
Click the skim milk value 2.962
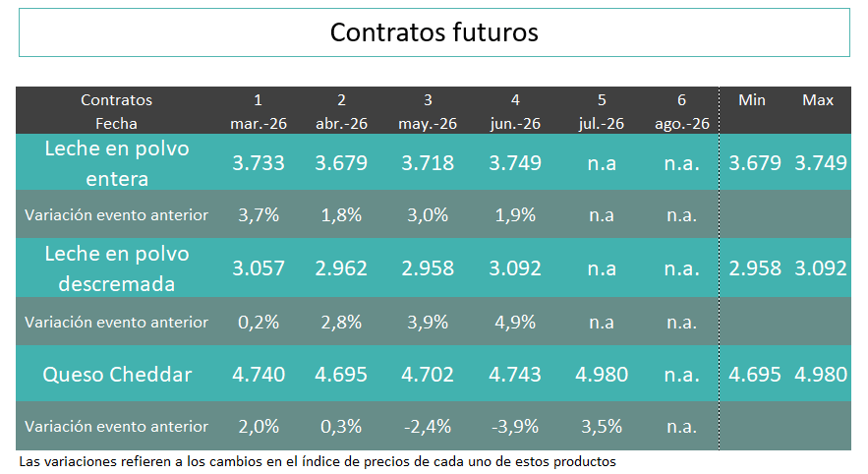pyautogui.click(x=341, y=267)
